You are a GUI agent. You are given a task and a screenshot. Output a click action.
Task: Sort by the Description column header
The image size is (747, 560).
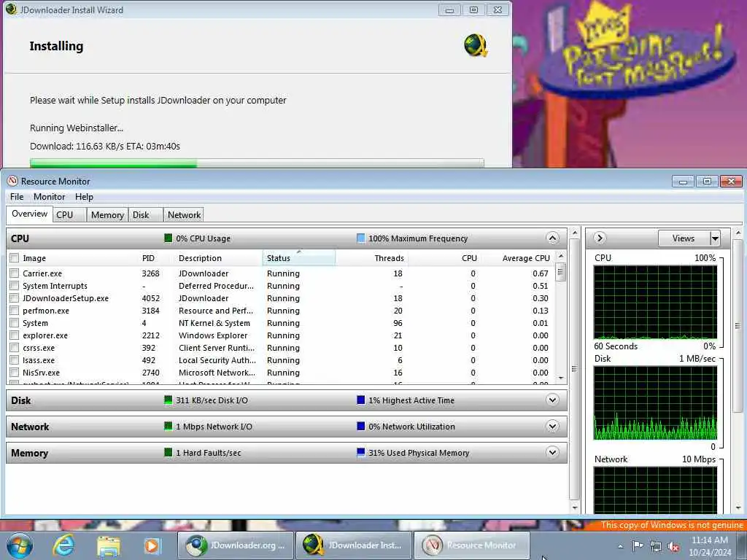[x=219, y=257]
